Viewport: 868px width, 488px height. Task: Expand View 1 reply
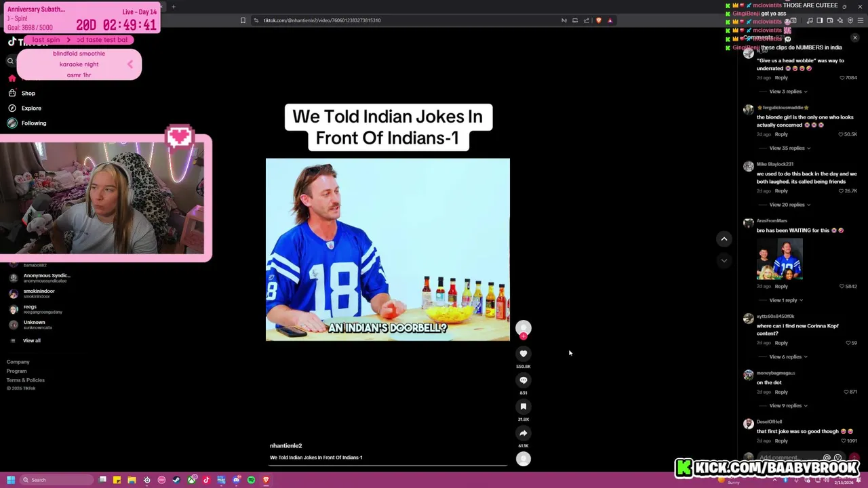pyautogui.click(x=786, y=300)
